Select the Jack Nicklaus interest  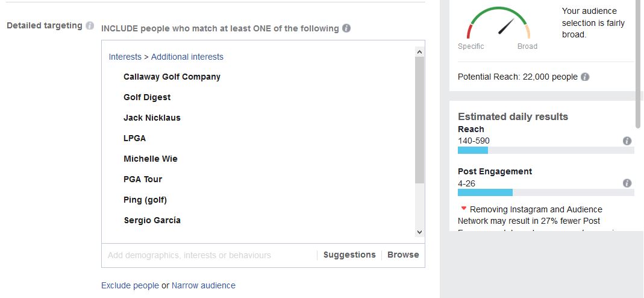tap(152, 118)
